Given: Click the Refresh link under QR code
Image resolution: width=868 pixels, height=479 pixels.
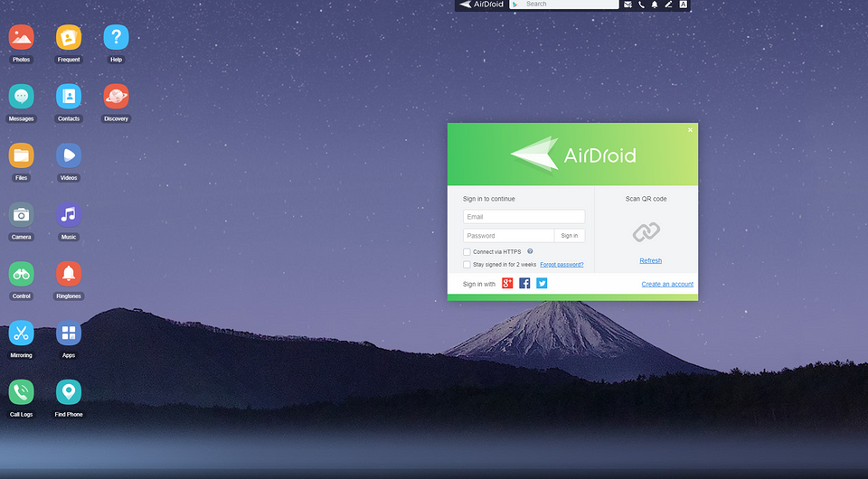Looking at the screenshot, I should click(x=650, y=260).
